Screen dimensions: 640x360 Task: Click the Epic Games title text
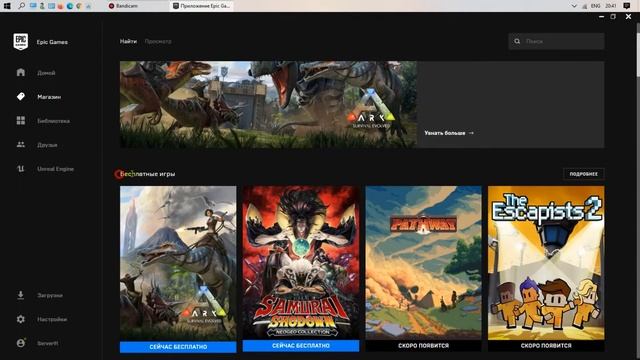coord(52,42)
